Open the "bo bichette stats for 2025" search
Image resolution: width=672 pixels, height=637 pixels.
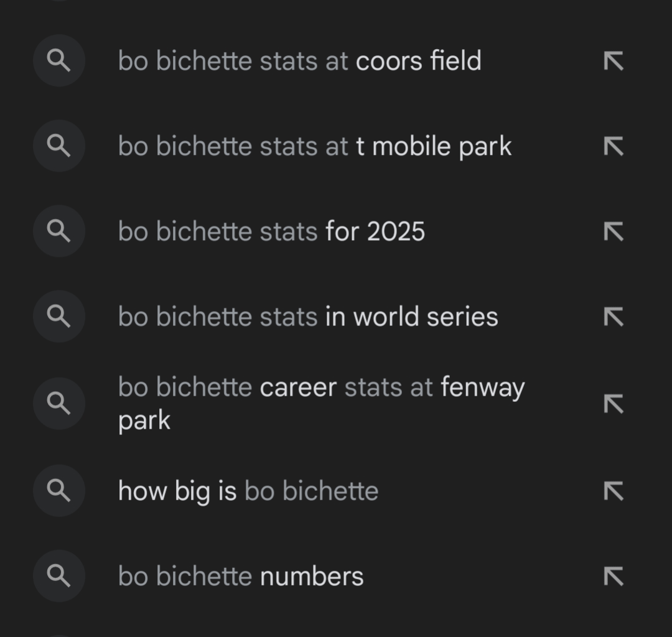tap(272, 231)
